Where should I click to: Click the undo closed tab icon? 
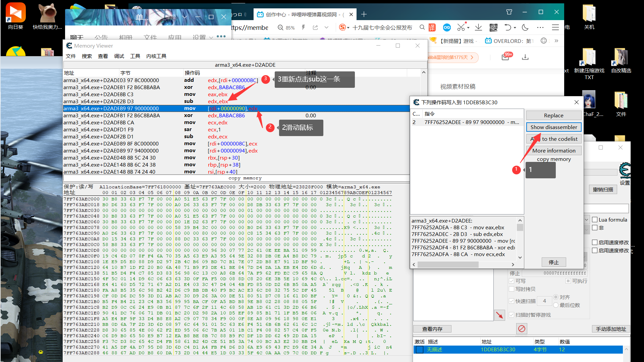tap(508, 27)
